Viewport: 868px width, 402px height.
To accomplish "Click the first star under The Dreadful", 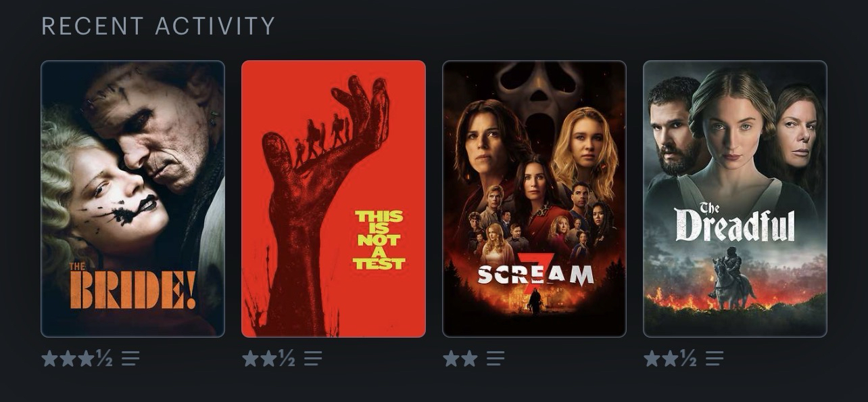I will [652, 359].
